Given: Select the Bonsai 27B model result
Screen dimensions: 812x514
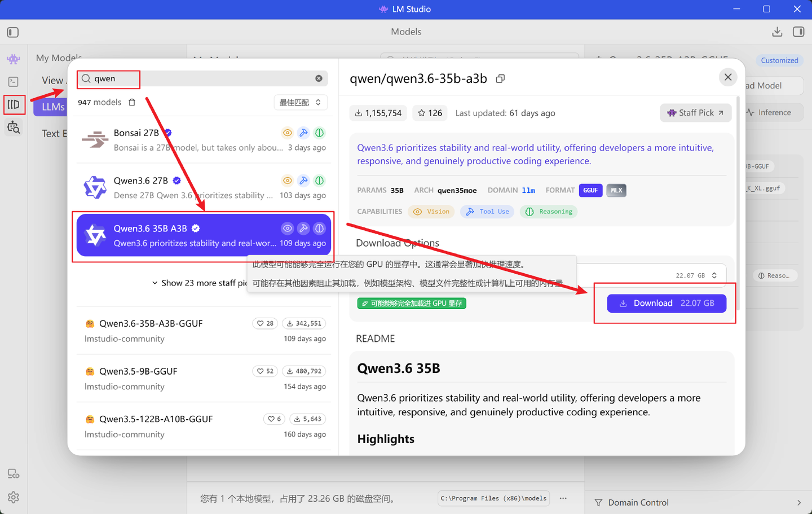Looking at the screenshot, I should pos(204,139).
